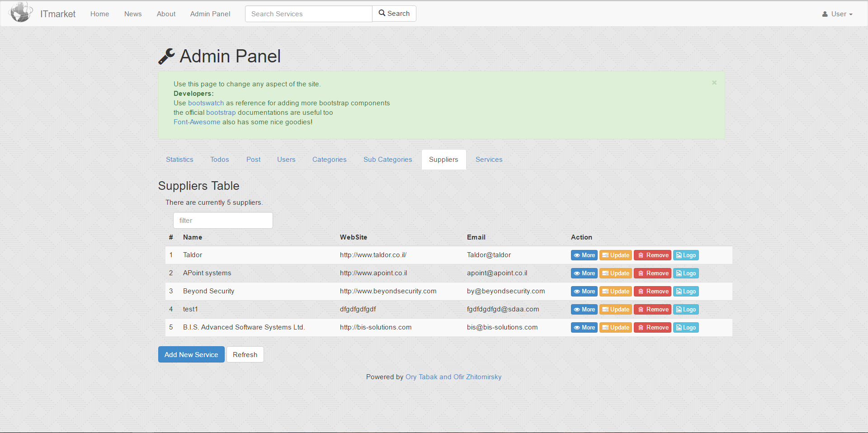Screen dimensions: 868x433
Task: Select the Services tab
Action: point(489,160)
